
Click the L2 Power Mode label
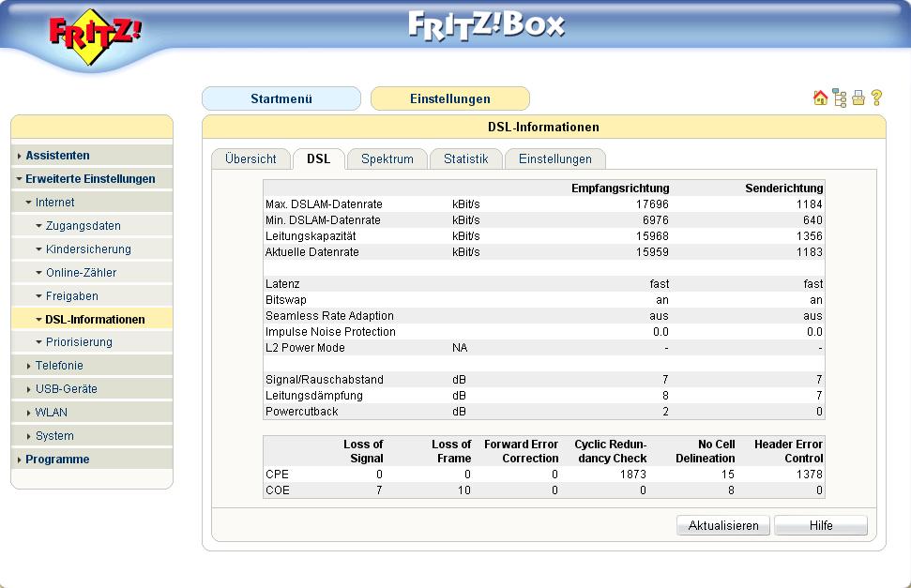click(x=305, y=347)
